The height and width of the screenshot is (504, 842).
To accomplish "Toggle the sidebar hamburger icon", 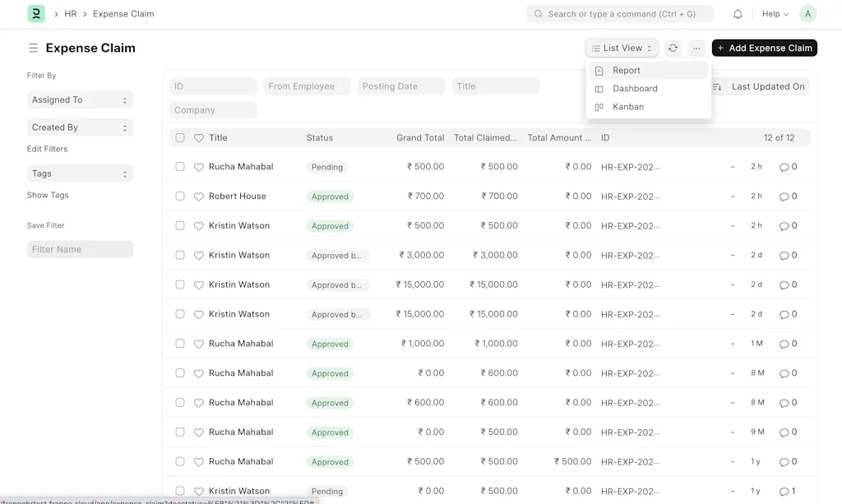I will [x=33, y=49].
